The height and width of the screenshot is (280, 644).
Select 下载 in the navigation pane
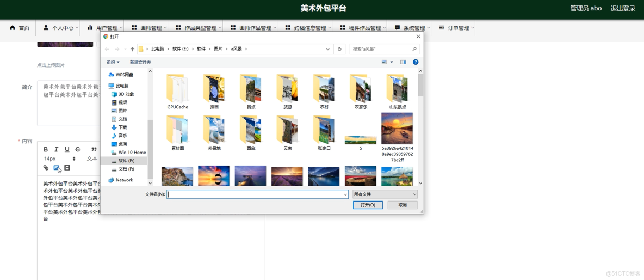tap(120, 127)
